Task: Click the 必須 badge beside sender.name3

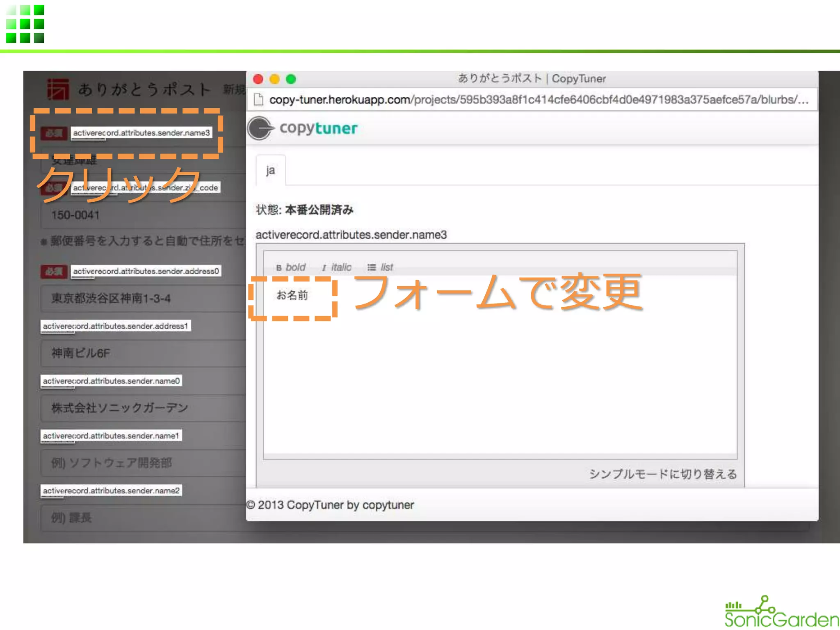Action: pos(54,133)
